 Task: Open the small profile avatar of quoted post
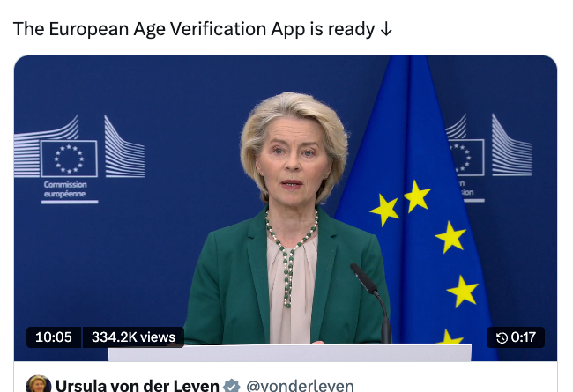39,383
